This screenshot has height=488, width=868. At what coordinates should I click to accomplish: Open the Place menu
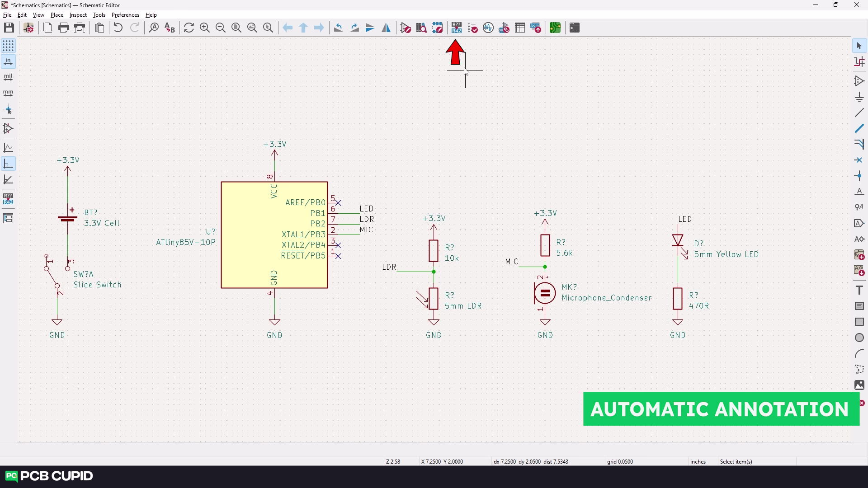(x=57, y=15)
